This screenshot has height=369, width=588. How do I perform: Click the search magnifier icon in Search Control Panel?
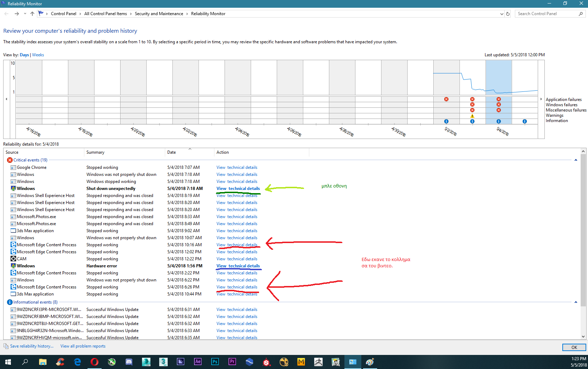coord(581,14)
